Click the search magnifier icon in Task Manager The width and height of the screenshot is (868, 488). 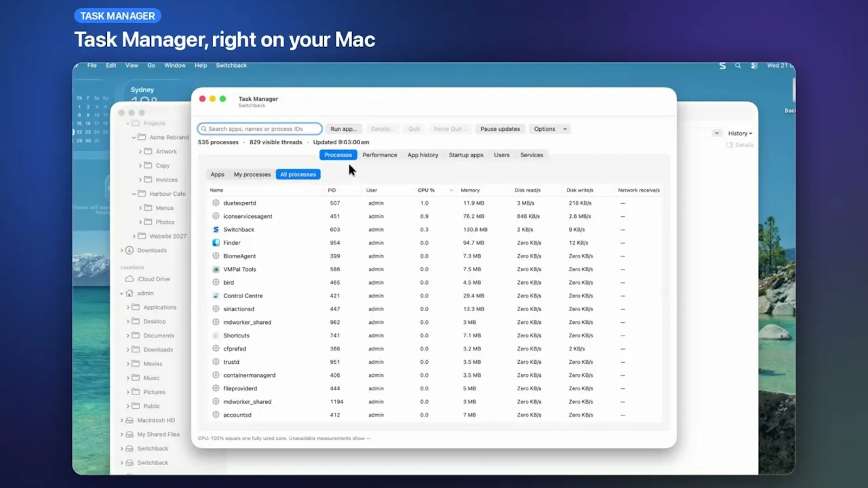[x=204, y=129]
